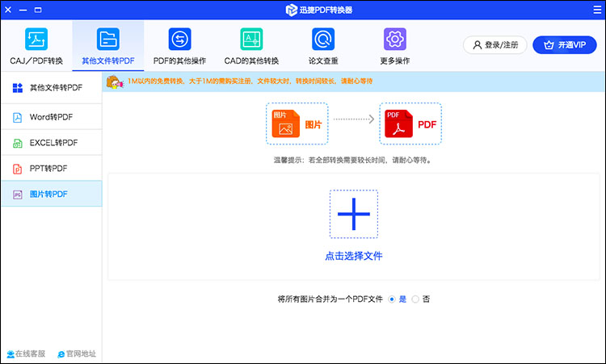Click the 其他文件转PDF sidebar grid icon
The image size is (606, 364).
click(18, 88)
